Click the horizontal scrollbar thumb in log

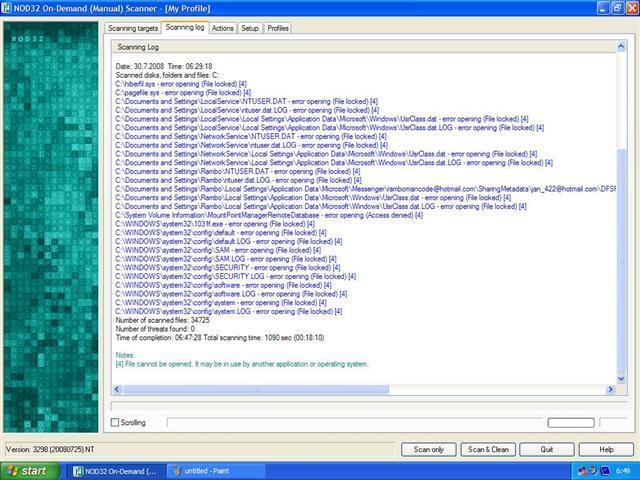256,389
